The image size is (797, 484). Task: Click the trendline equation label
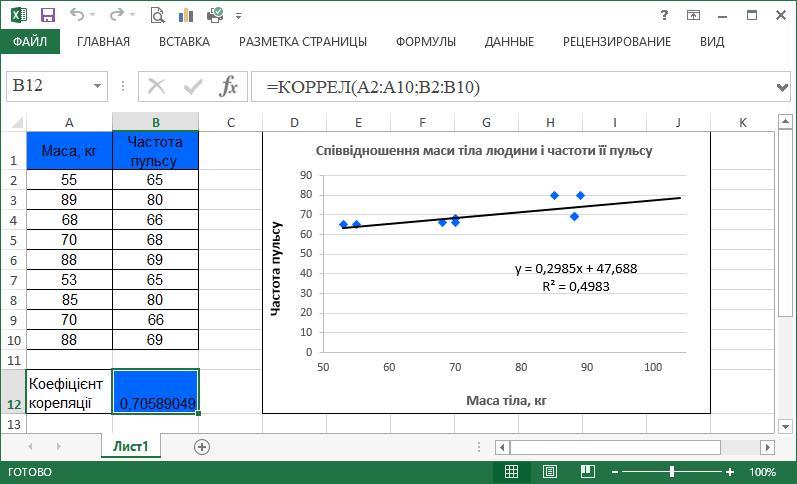(576, 277)
